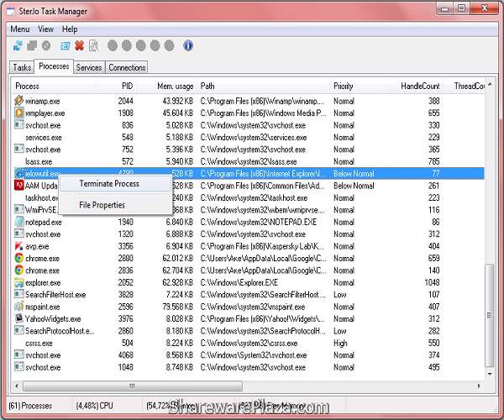The height and width of the screenshot is (420, 504).
Task: Click the red X terminate toolbar icon
Action: click(79, 45)
